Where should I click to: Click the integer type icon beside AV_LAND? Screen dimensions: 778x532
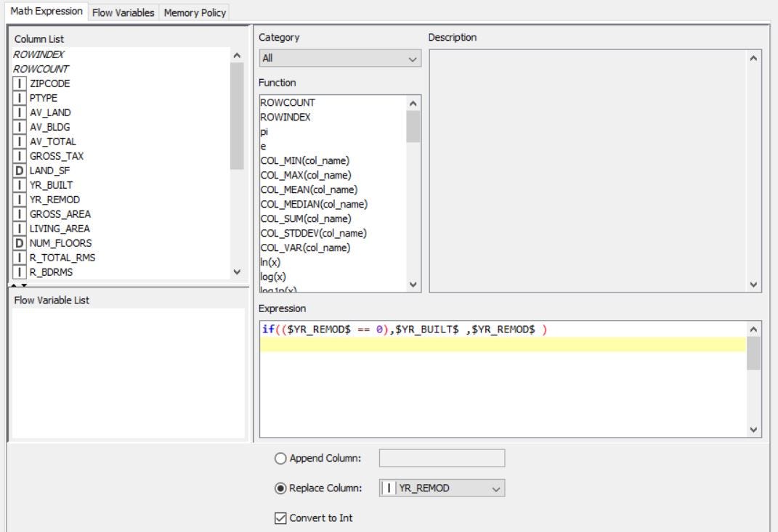point(20,112)
